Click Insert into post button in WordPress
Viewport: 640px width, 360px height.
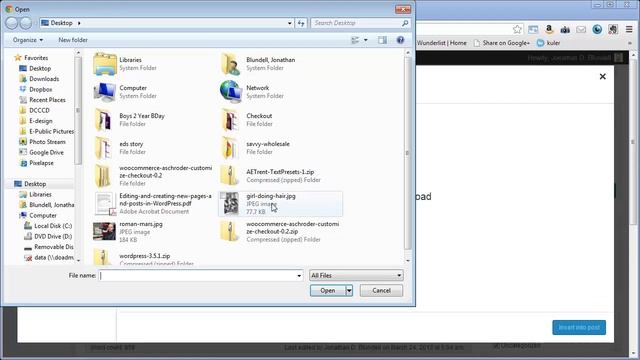[x=579, y=327]
